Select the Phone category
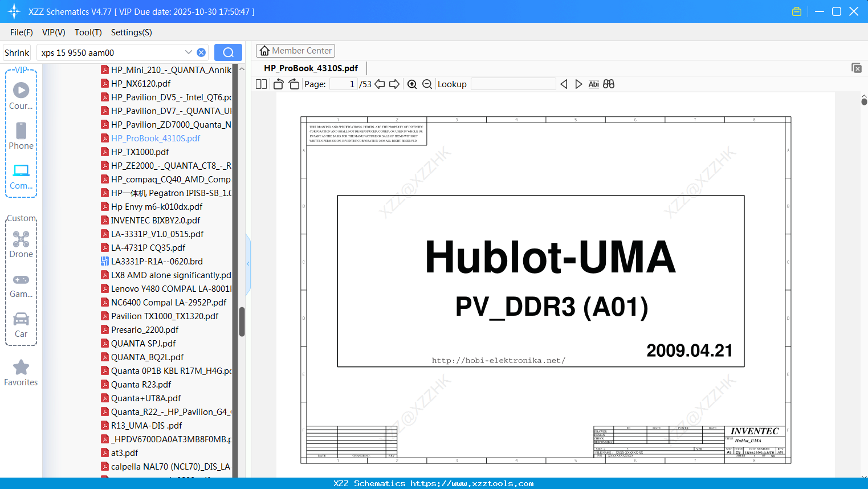This screenshot has height=489, width=868. pos(21,136)
